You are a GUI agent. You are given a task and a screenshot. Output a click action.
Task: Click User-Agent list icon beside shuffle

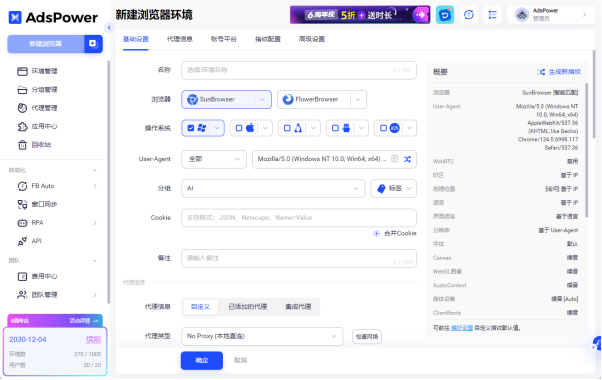394,159
